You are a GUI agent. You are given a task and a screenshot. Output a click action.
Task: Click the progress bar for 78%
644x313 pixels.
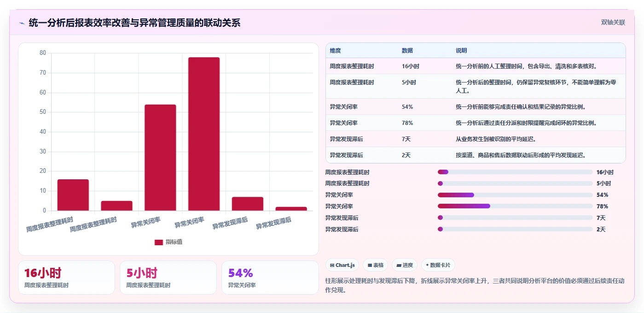[x=515, y=207]
